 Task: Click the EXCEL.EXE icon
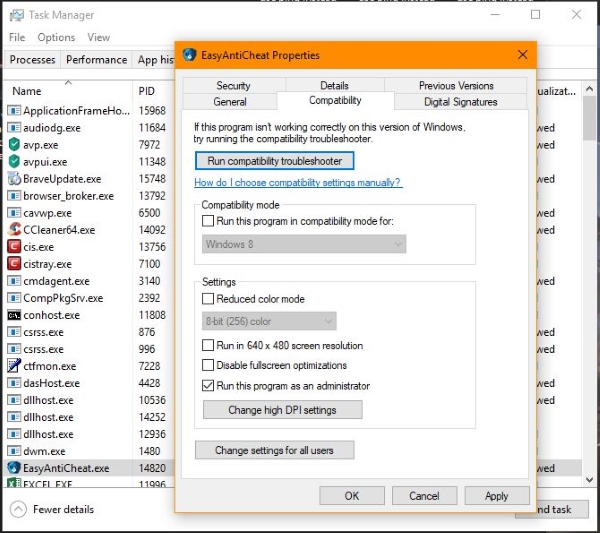tap(14, 483)
